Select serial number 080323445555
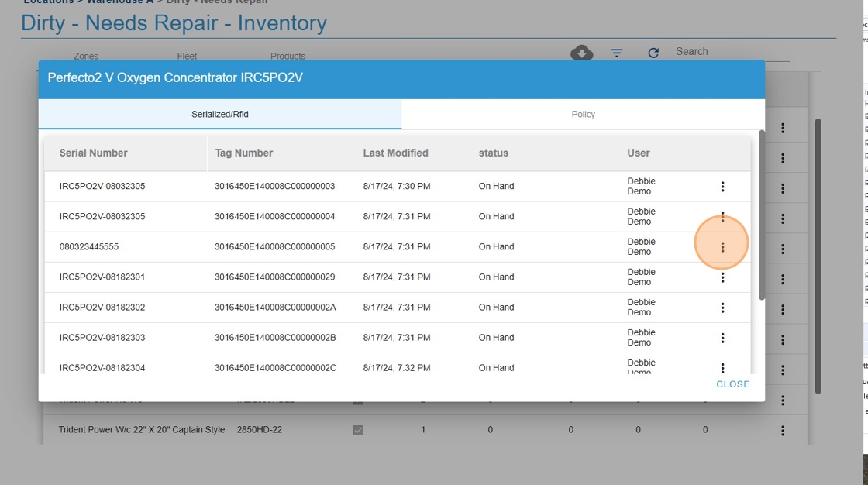 click(x=89, y=247)
